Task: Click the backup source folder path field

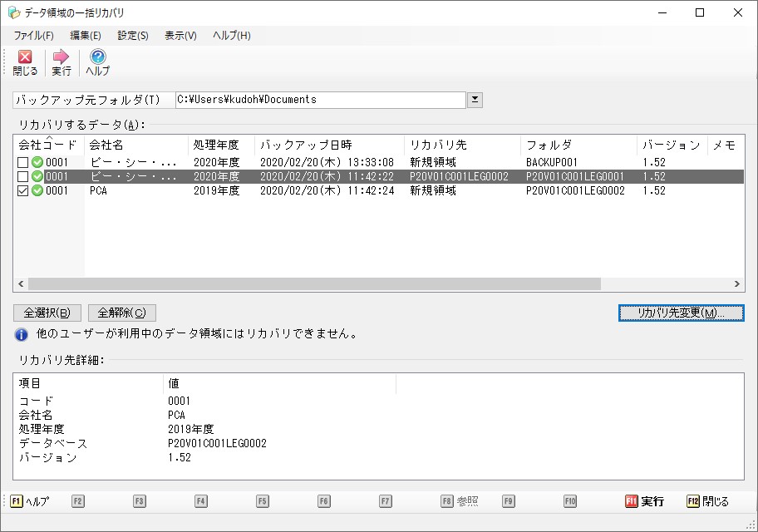Action: click(x=321, y=100)
